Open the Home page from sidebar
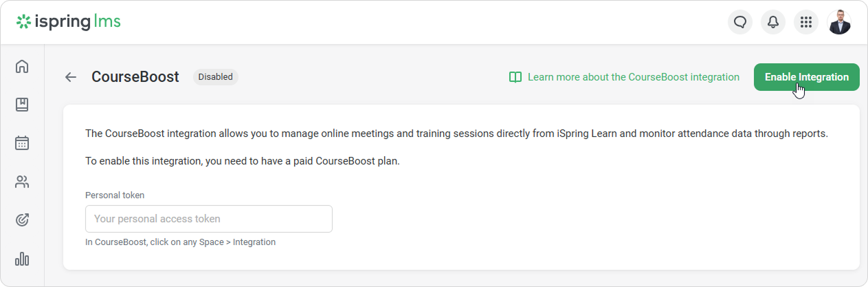The width and height of the screenshot is (868, 287). [x=22, y=67]
